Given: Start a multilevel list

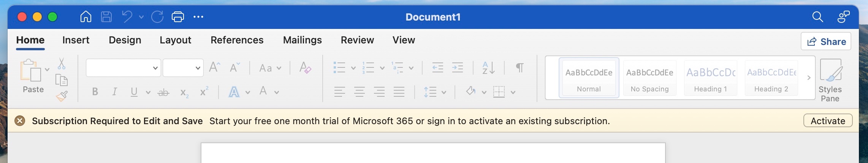Looking at the screenshot, I should pos(398,68).
